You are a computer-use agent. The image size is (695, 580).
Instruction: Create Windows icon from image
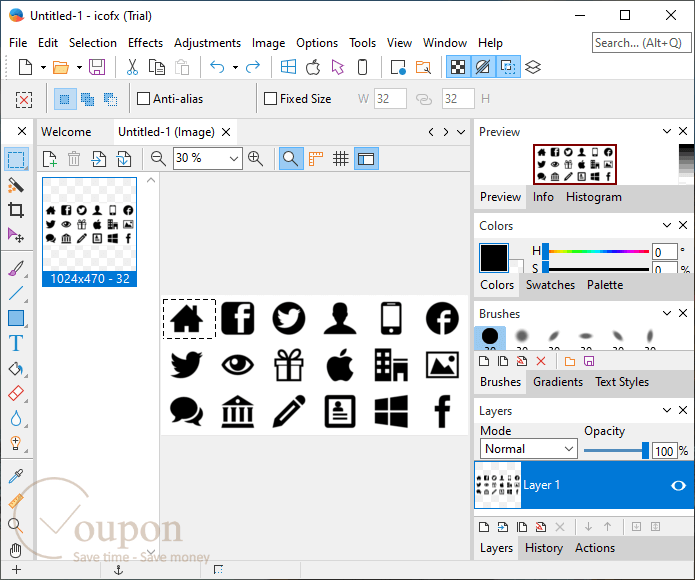point(288,67)
